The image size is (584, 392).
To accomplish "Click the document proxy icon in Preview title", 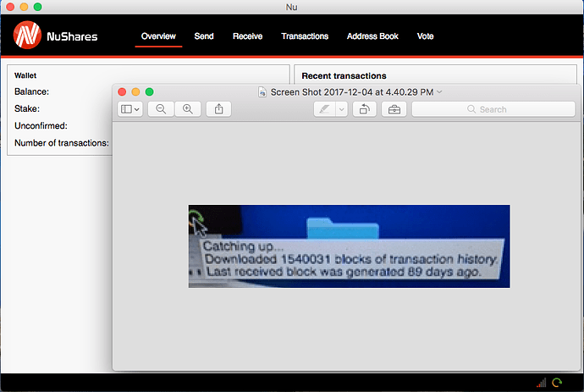I will pyautogui.click(x=262, y=91).
